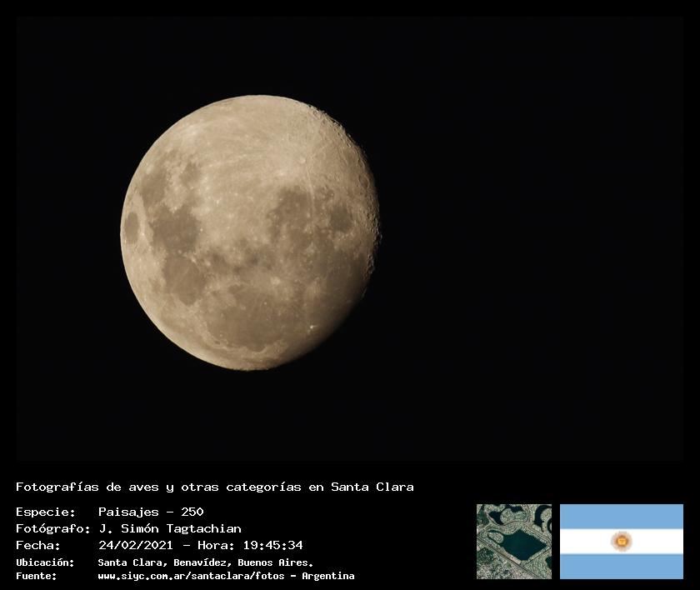Click the 'Fotógrafo:' label
Image resolution: width=700 pixels, height=590 pixels.
(x=52, y=528)
